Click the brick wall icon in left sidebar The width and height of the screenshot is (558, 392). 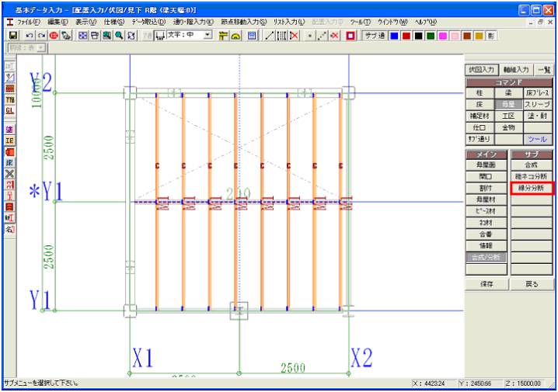(10, 88)
